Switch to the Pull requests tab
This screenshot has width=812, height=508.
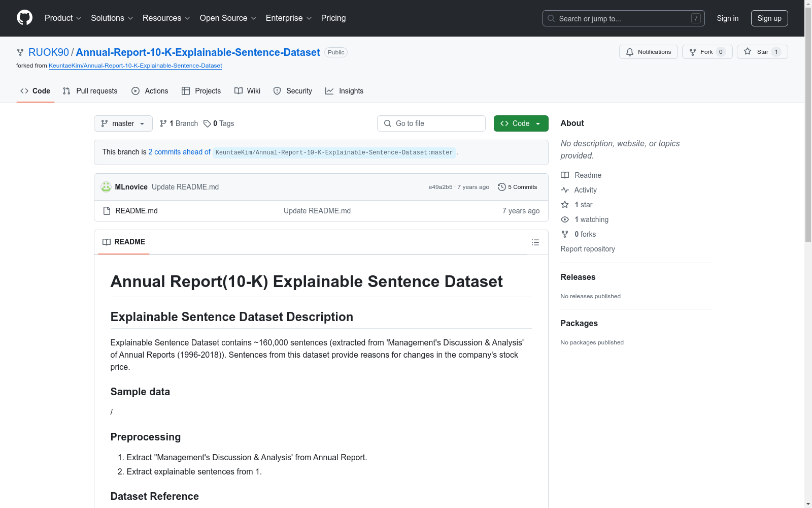90,91
